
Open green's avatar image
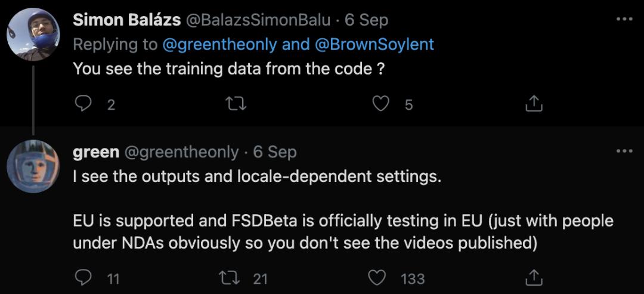tap(33, 166)
